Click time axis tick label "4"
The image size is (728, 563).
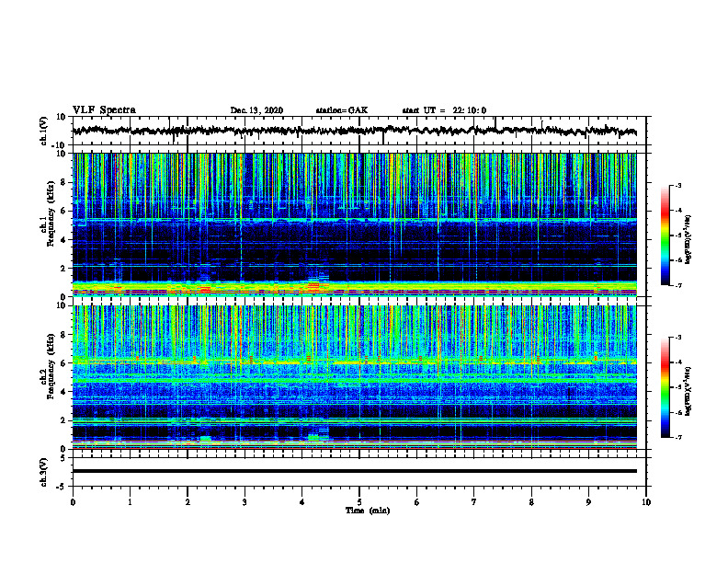(x=302, y=502)
